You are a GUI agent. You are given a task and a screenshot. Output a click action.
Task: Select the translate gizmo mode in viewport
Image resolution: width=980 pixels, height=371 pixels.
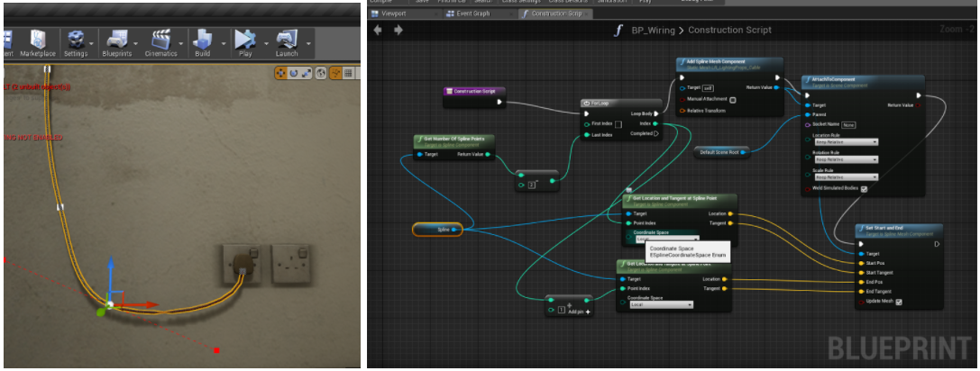pyautogui.click(x=282, y=74)
